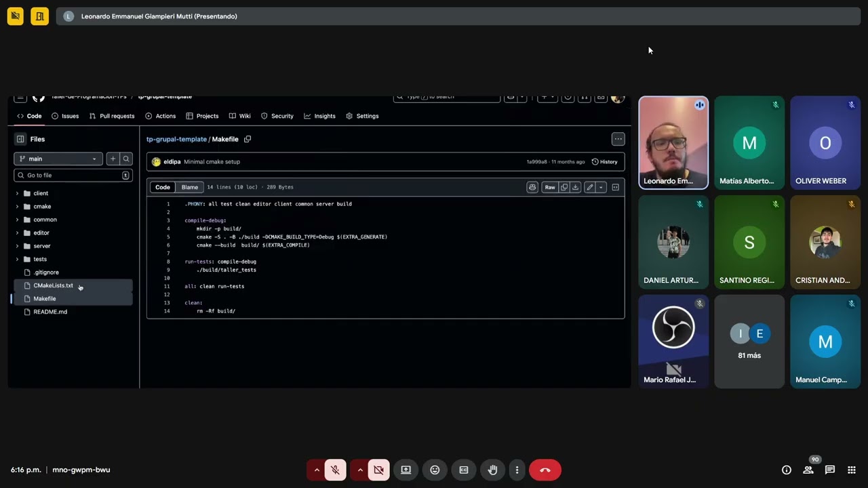Open CMakeLists.txt in the file tree
This screenshot has width=868, height=488.
tap(53, 285)
